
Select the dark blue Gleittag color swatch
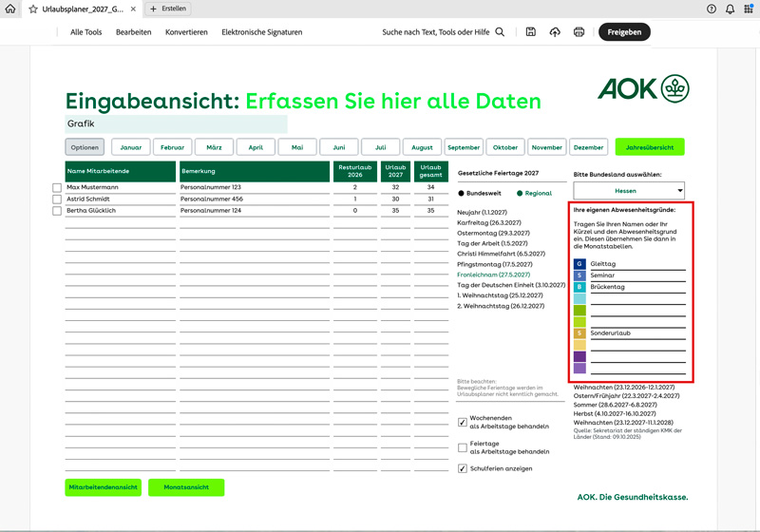click(579, 264)
